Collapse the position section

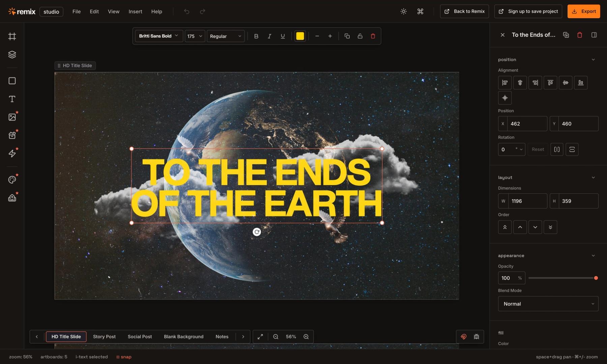click(x=593, y=60)
